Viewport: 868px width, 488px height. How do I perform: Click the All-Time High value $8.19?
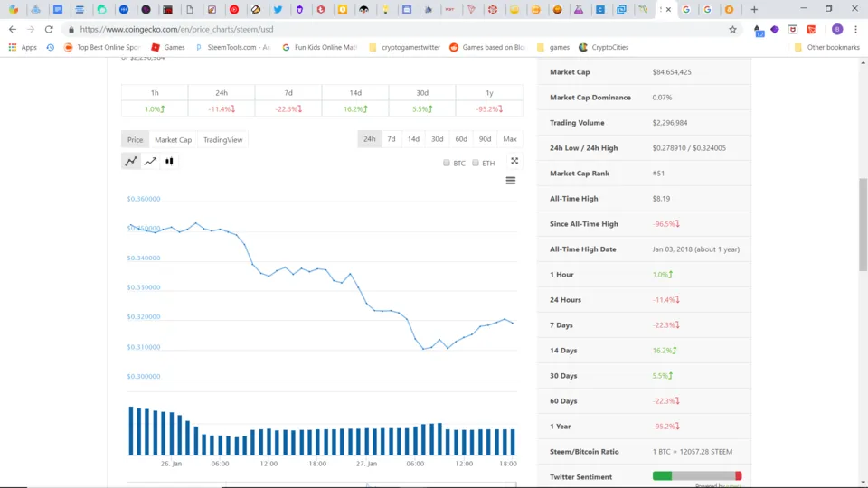661,199
